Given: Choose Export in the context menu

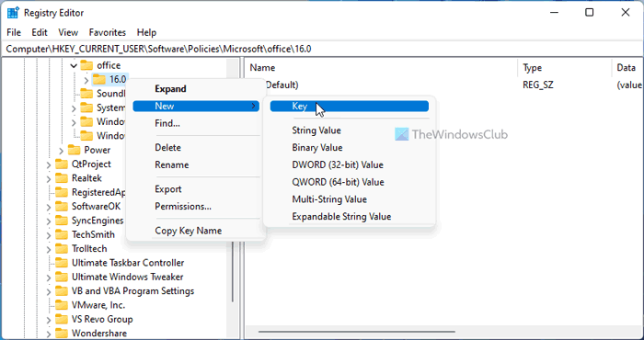Looking at the screenshot, I should (196, 189).
